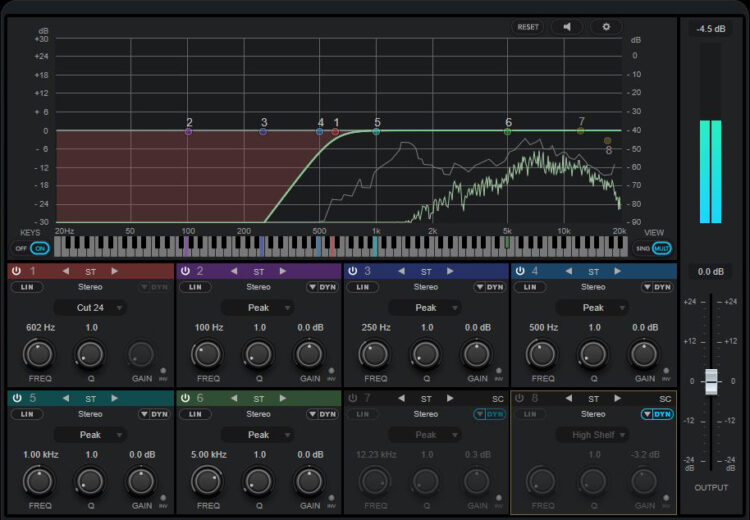
Task: Click band 7 previous channel arrow
Action: (401, 398)
